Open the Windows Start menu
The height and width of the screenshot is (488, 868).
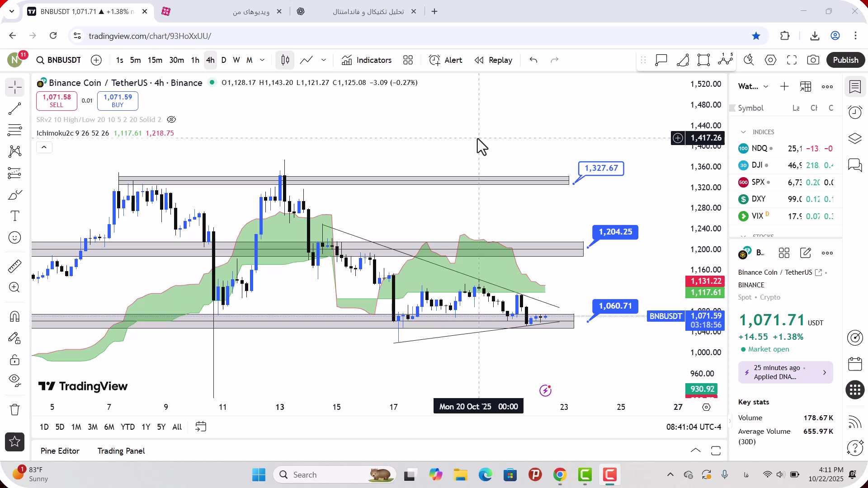[259, 475]
